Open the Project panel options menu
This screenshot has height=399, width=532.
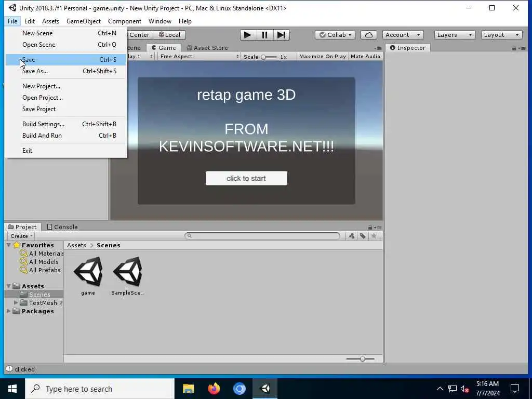378,228
